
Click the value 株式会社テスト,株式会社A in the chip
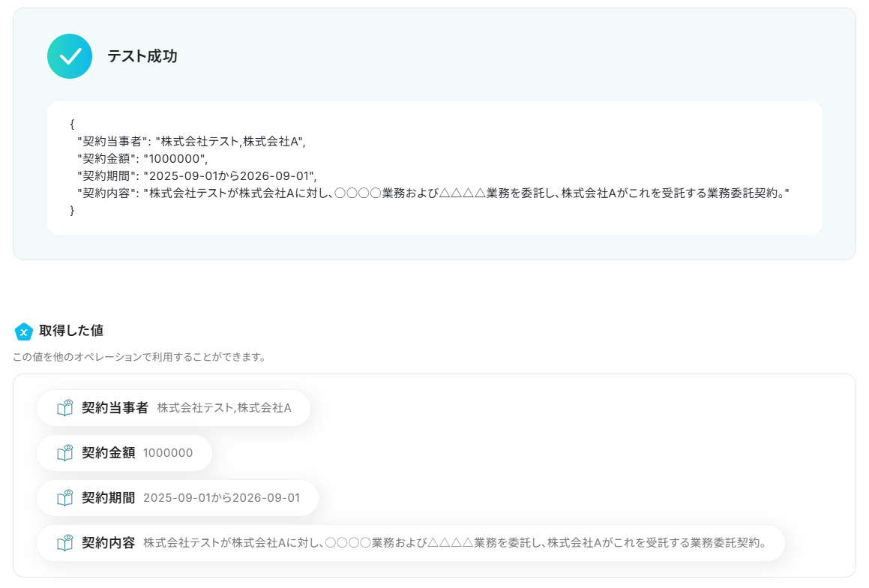(x=224, y=408)
